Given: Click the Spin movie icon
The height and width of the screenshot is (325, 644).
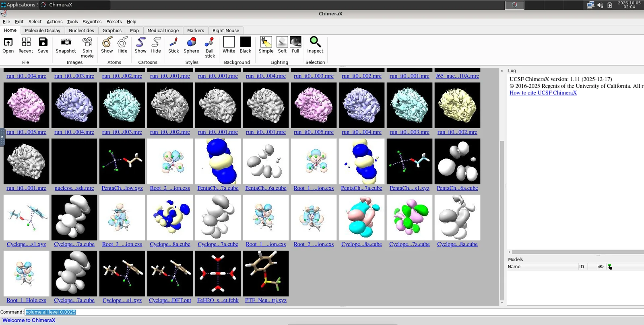Looking at the screenshot, I should [x=87, y=47].
